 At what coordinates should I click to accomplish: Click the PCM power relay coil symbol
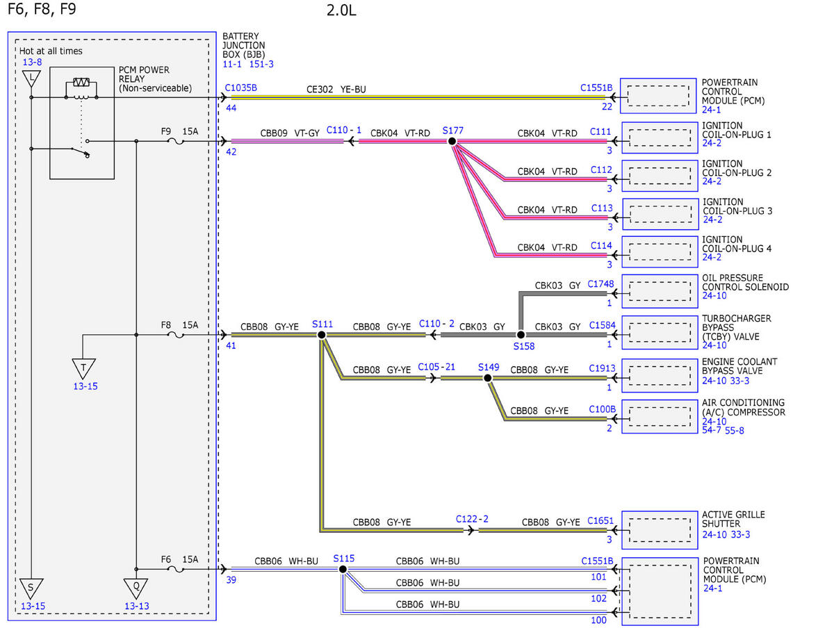[82, 87]
